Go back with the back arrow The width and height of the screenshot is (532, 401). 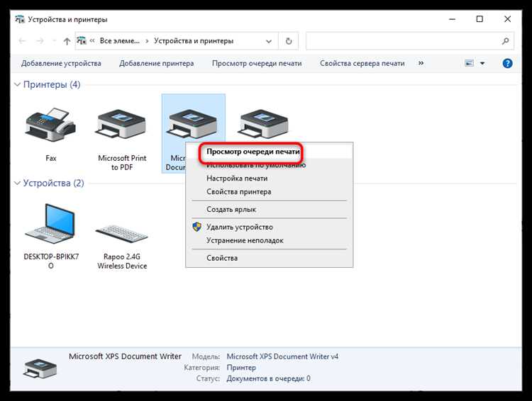22,41
